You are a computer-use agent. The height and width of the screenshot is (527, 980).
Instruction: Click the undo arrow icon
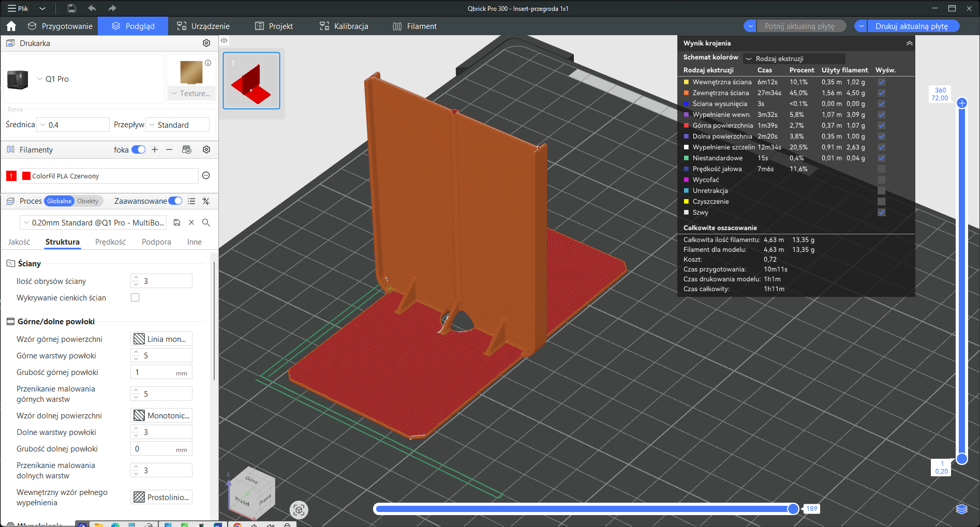pos(92,8)
